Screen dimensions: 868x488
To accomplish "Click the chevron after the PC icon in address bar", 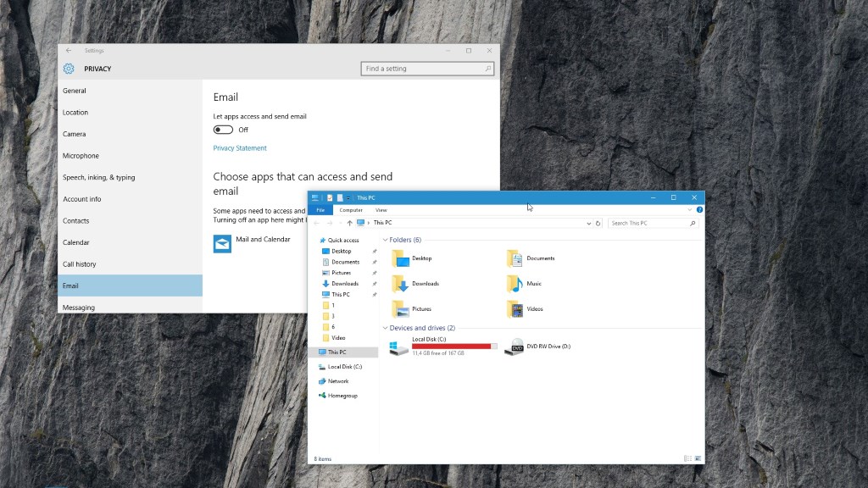I will [x=369, y=223].
